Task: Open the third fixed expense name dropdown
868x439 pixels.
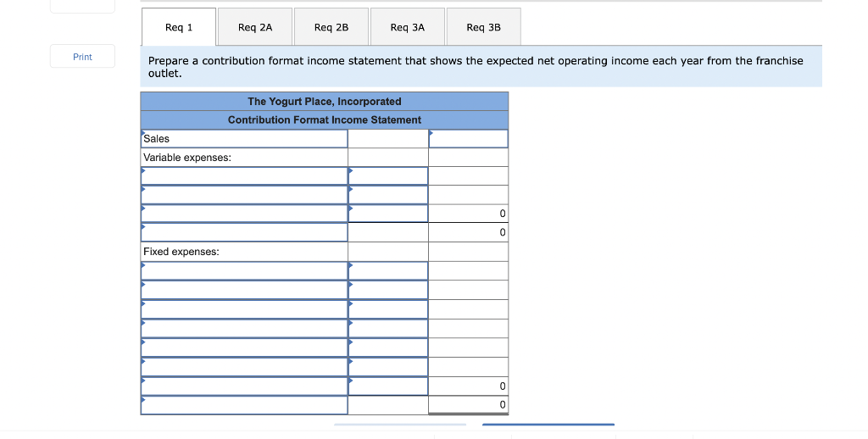Action: [x=244, y=308]
